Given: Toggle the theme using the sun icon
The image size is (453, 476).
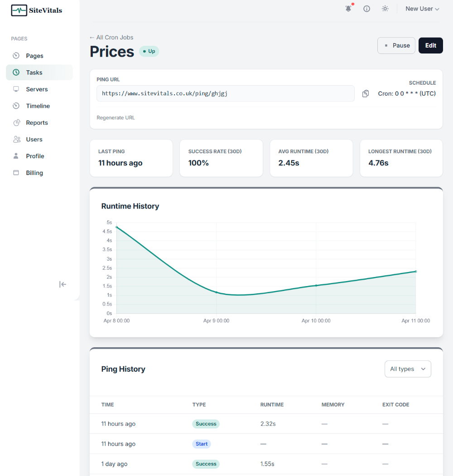Looking at the screenshot, I should tap(385, 8).
